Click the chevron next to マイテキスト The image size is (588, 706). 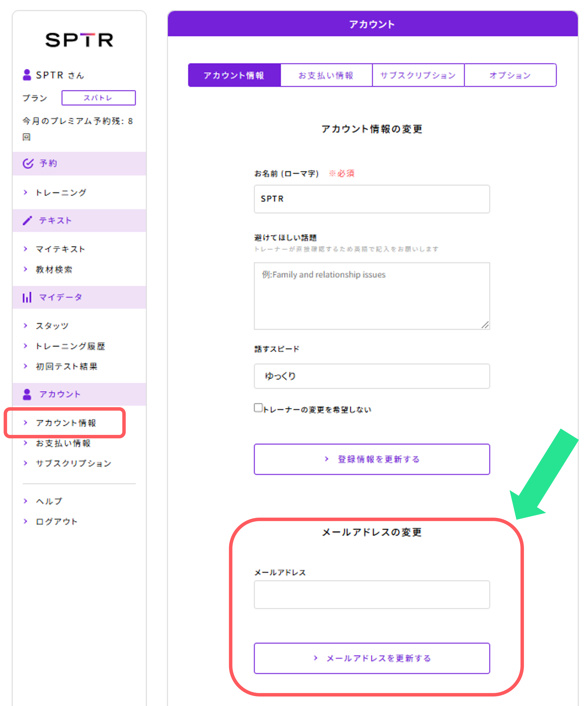[x=26, y=249]
